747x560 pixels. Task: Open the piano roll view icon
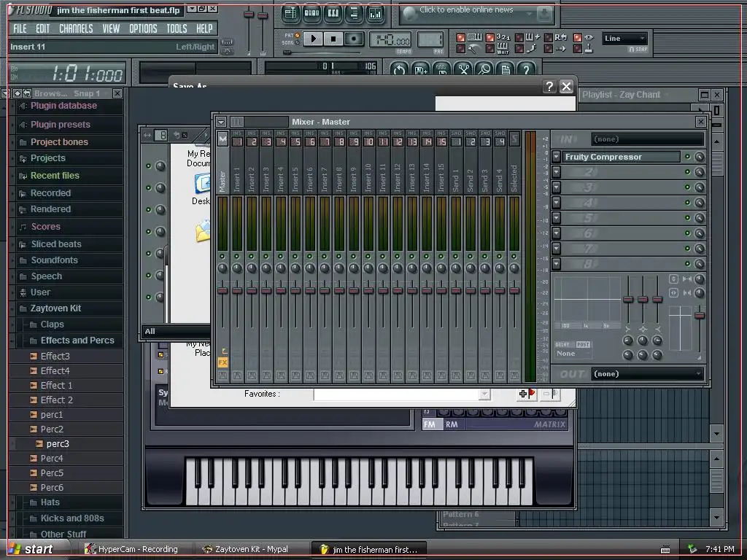(x=333, y=13)
